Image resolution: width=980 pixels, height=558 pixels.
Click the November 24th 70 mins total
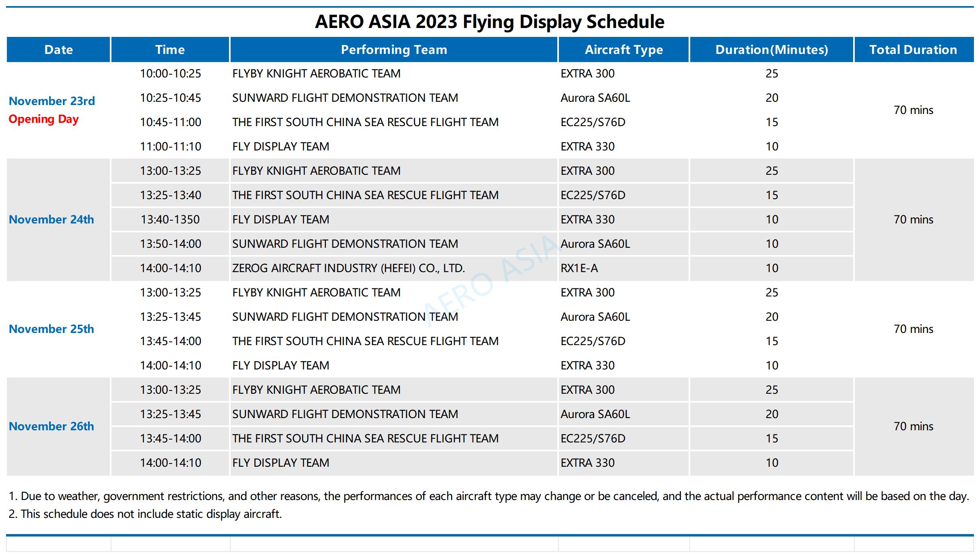[914, 219]
